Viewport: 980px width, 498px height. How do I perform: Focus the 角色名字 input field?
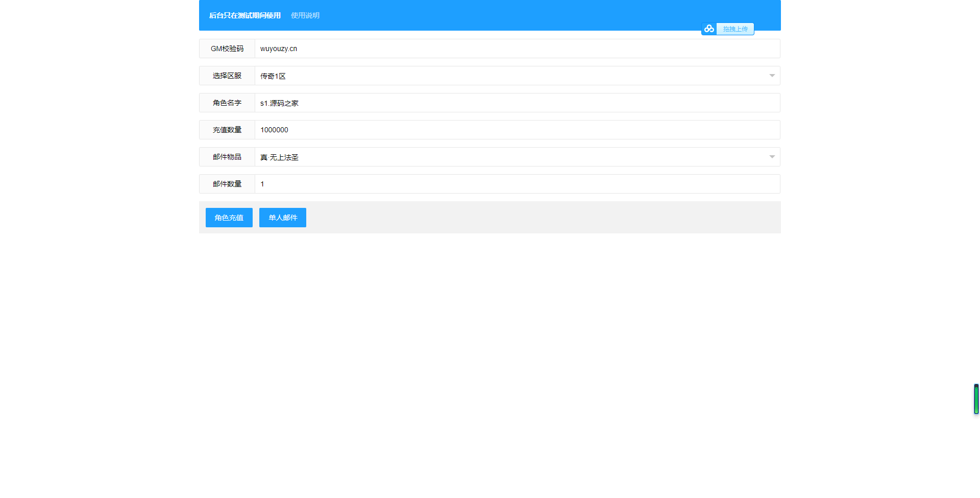coord(518,103)
